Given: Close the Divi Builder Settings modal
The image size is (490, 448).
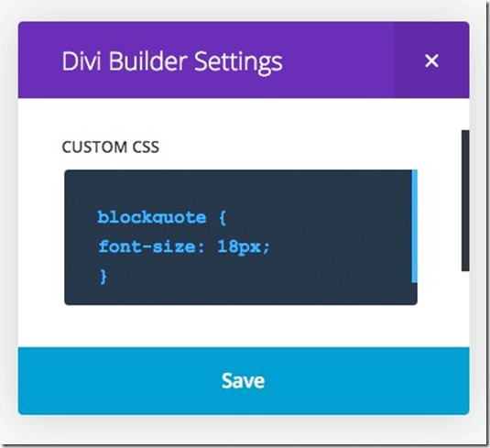Looking at the screenshot, I should pos(431,60).
